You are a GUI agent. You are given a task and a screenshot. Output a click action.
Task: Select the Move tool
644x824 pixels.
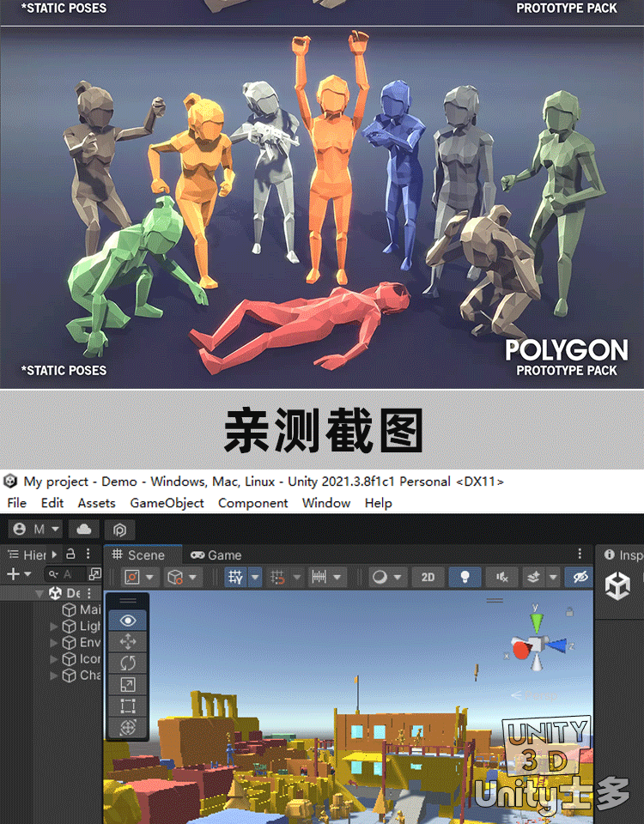point(128,642)
